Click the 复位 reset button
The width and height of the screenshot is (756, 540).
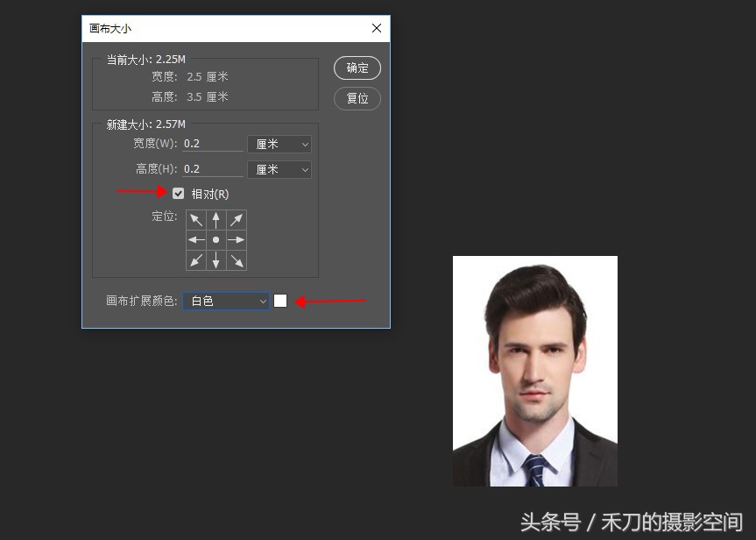[357, 98]
